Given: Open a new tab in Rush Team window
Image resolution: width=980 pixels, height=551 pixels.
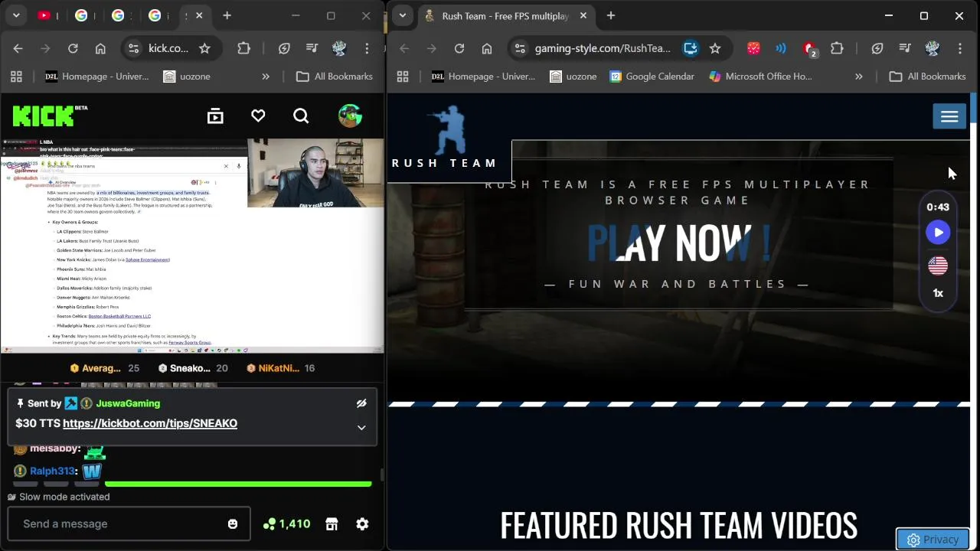Looking at the screenshot, I should 611,15.
